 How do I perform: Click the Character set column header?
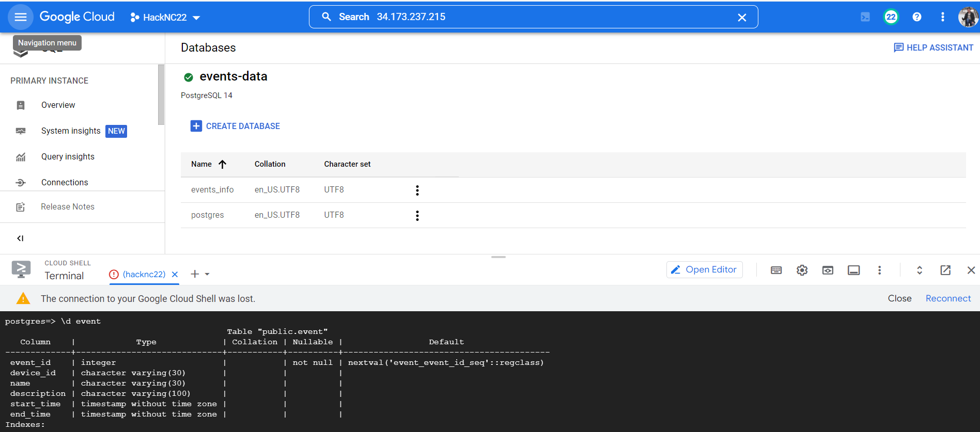(x=347, y=164)
